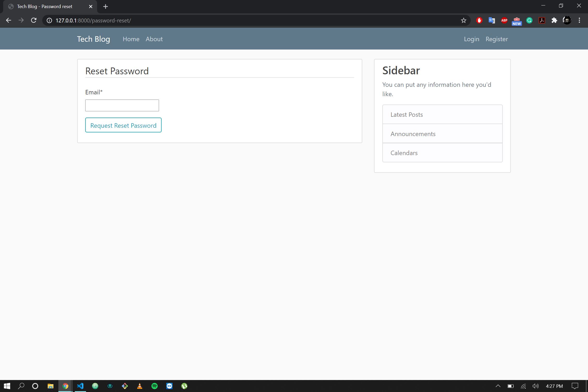This screenshot has width=588, height=392.
Task: Open the Google Translate extension icon
Action: coord(492,20)
